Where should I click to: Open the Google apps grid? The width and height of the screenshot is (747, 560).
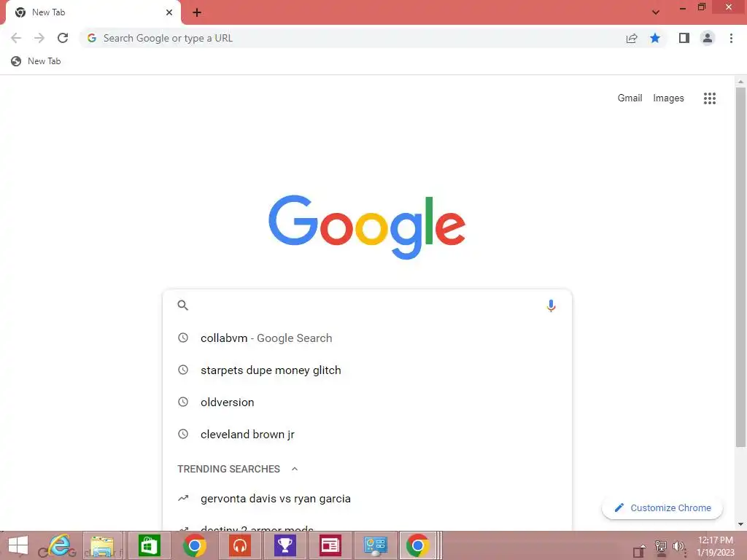[709, 98]
